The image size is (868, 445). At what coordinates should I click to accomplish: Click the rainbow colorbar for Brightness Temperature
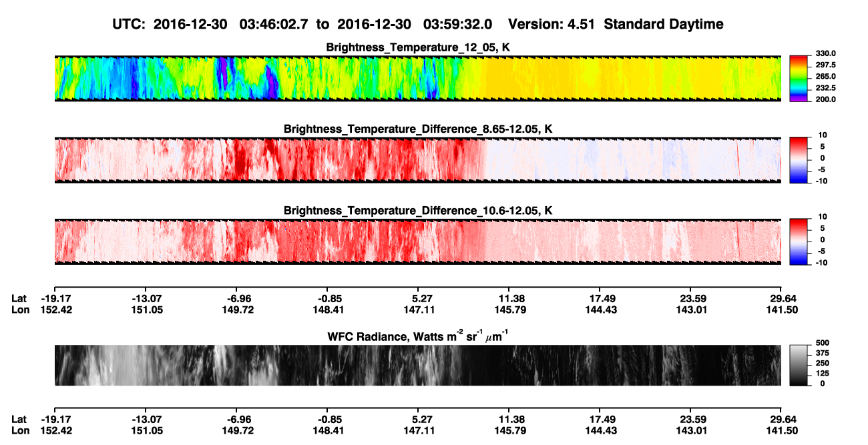click(799, 79)
